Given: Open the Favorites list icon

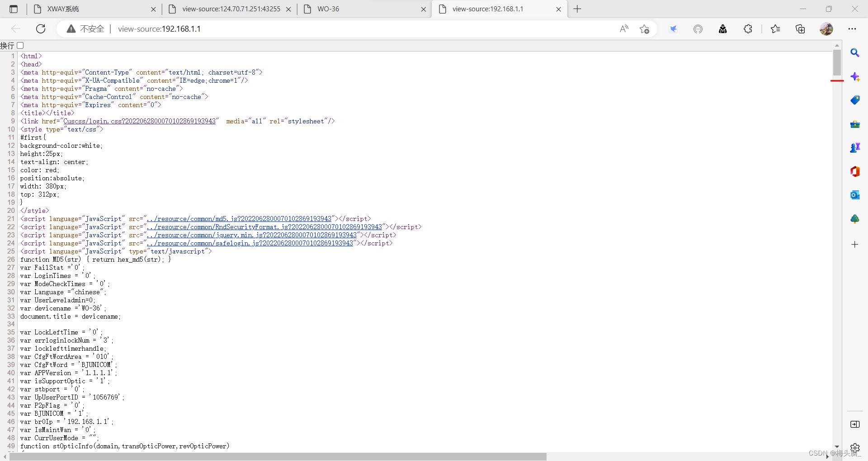Looking at the screenshot, I should (x=775, y=29).
